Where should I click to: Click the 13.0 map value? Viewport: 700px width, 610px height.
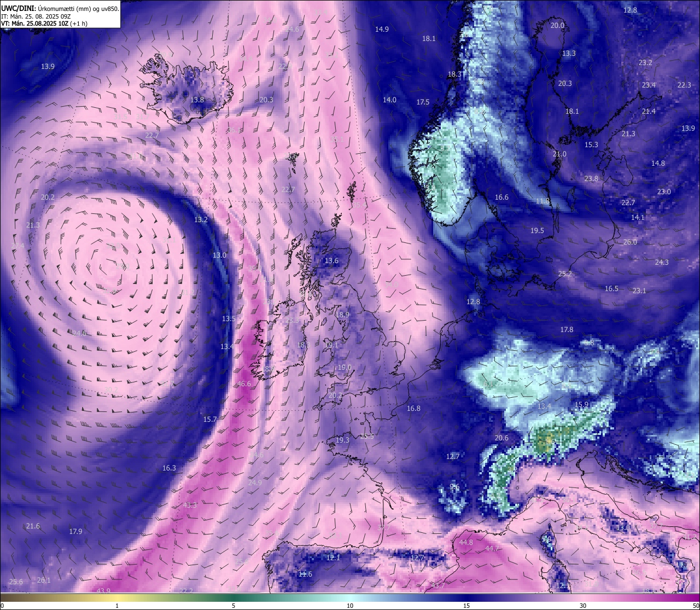tap(219, 255)
